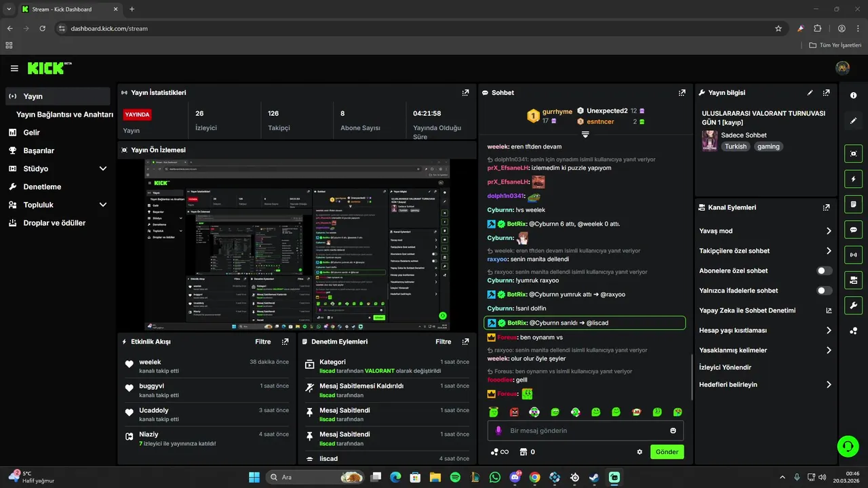The image size is (868, 488).
Task: Click the chat panel scrollbar
Action: [x=692, y=377]
